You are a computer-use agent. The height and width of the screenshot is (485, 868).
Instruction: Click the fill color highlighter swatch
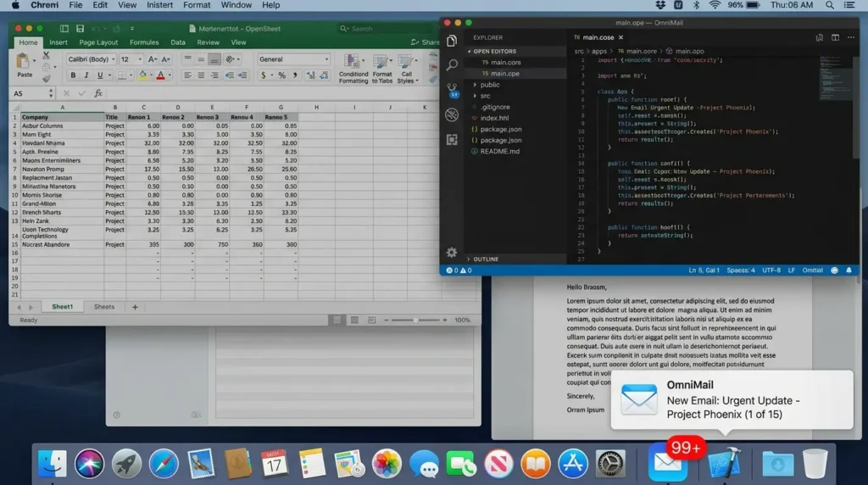click(142, 75)
